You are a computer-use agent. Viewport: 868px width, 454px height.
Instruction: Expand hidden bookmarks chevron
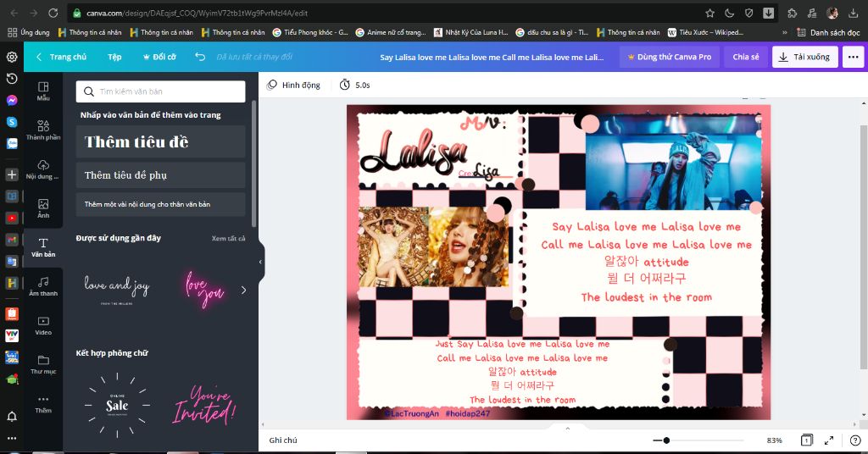pos(784,33)
